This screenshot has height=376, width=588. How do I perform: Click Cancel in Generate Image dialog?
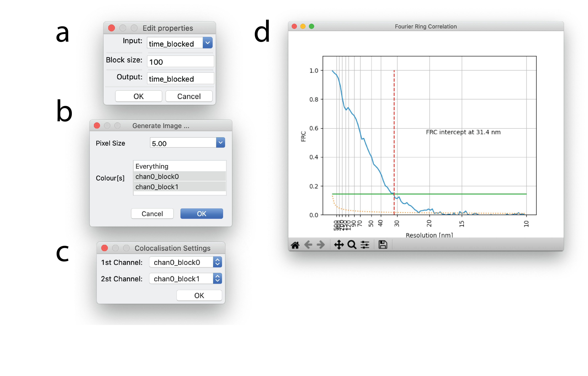(152, 214)
